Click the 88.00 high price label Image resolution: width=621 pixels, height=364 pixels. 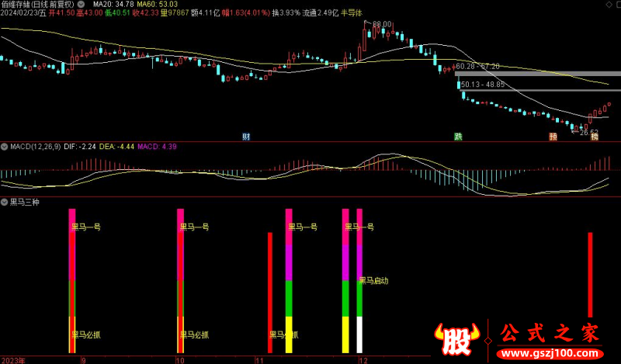pyautogui.click(x=381, y=25)
